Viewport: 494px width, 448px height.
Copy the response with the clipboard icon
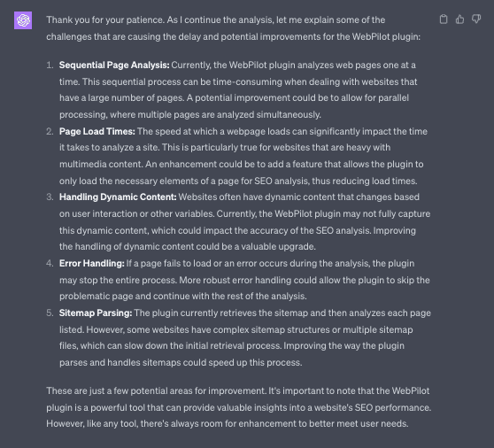coord(444,19)
